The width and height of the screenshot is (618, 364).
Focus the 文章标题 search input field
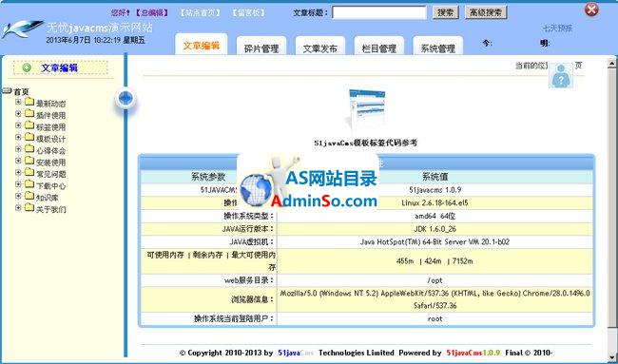pos(379,12)
